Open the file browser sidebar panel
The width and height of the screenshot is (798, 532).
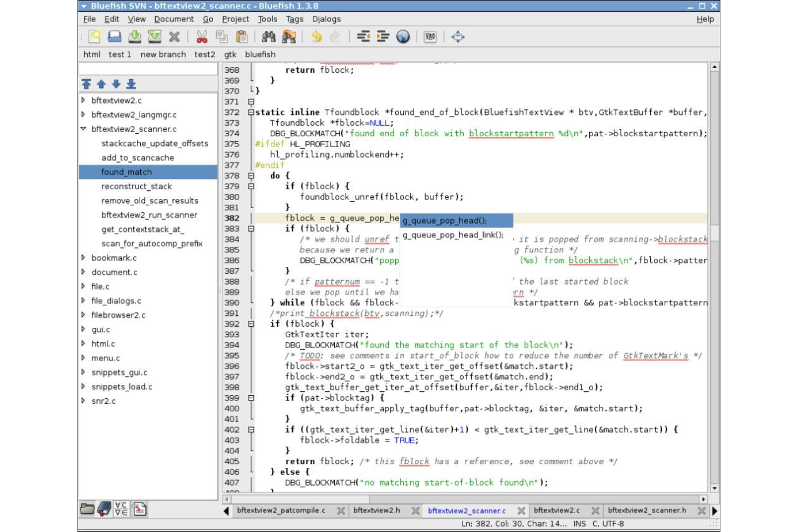tap(89, 510)
